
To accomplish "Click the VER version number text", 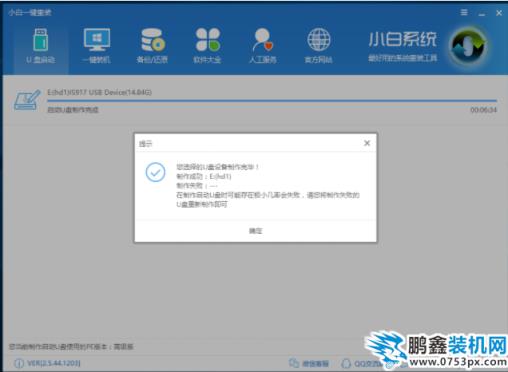I will [54, 363].
